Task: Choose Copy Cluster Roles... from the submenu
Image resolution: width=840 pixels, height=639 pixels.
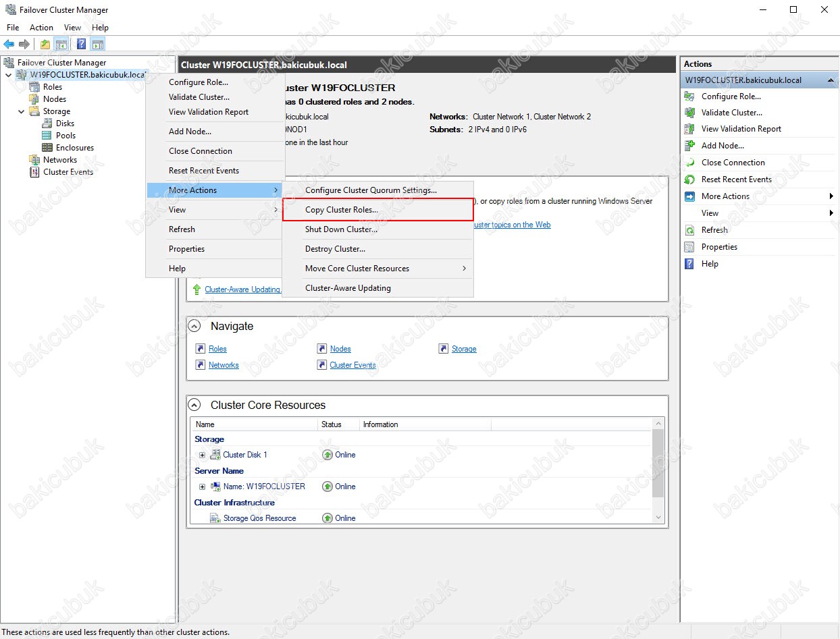Action: click(378, 210)
